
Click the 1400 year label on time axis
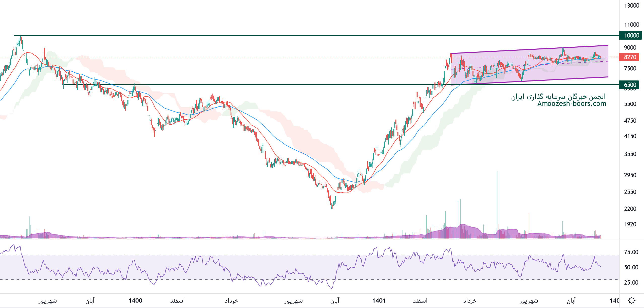135,300
